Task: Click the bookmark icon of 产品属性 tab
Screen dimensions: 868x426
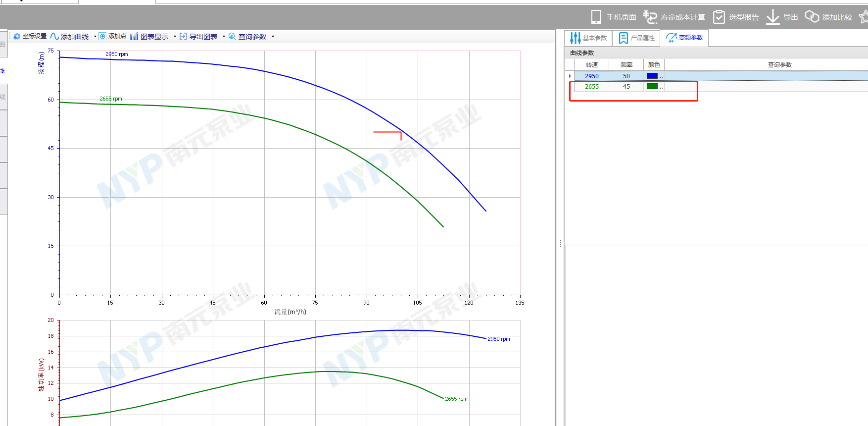Action: [624, 38]
